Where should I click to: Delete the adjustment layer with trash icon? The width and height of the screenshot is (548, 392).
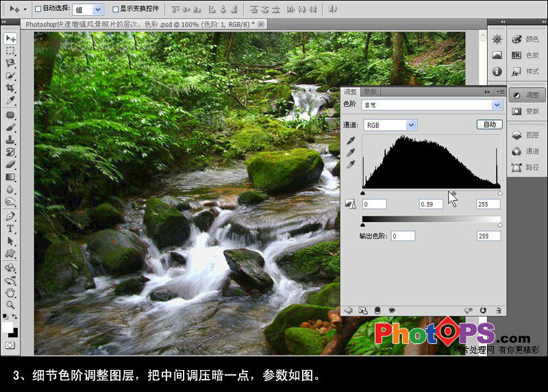(x=499, y=310)
